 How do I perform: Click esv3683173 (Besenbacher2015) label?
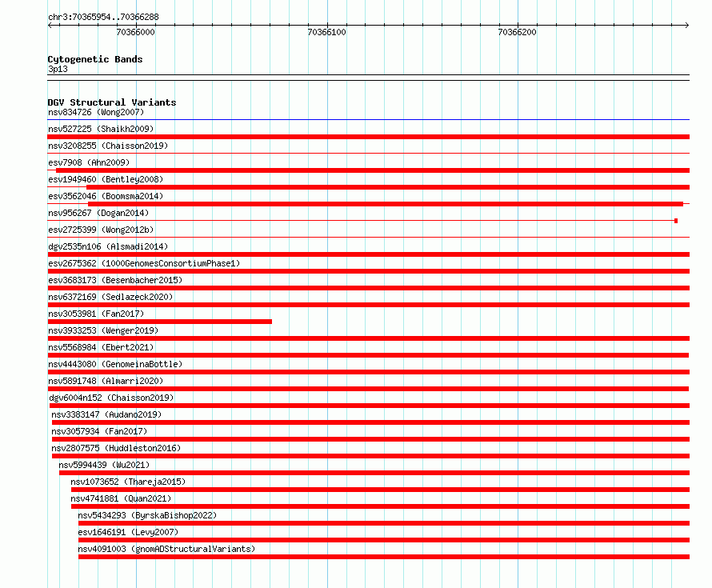(x=115, y=280)
